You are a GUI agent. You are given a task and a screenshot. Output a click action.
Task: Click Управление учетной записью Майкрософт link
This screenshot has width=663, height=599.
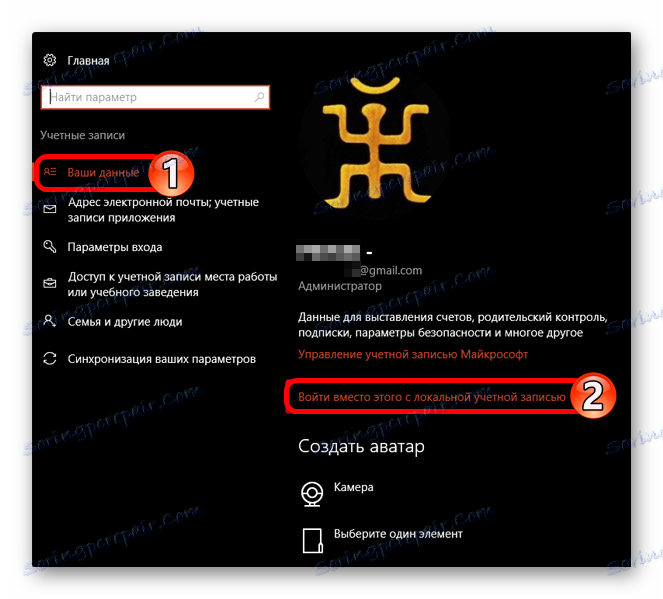coord(413,354)
